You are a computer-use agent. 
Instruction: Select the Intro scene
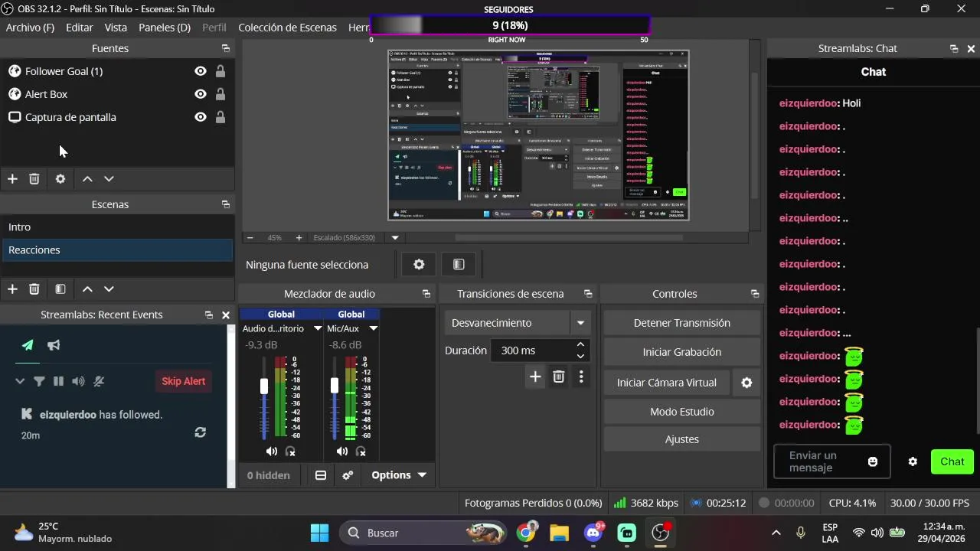117,227
